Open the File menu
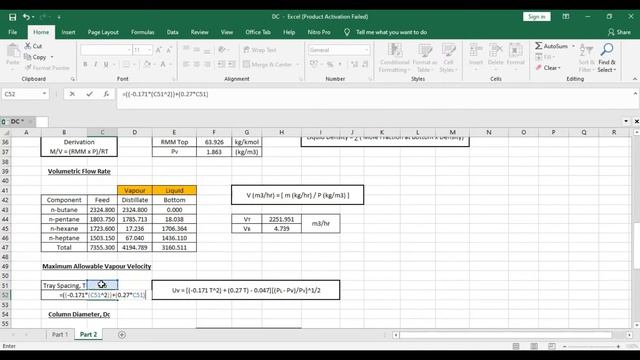Viewport: 640px width, 360px height. click(x=13, y=32)
